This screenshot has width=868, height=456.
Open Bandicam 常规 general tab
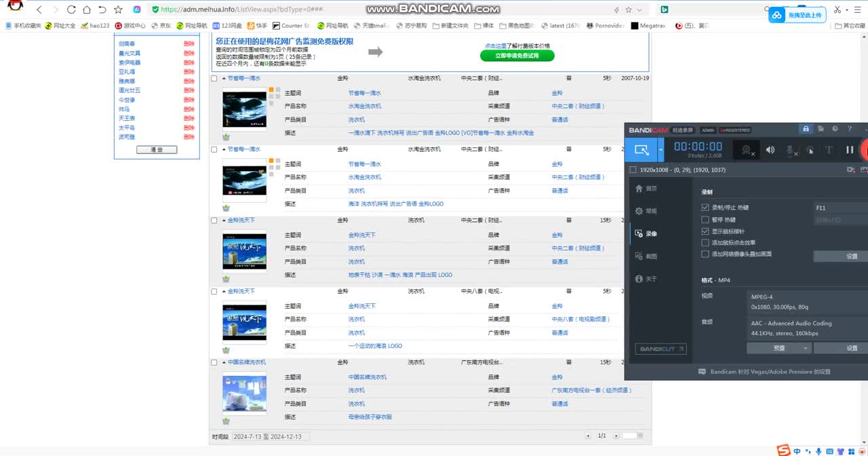[646, 211]
